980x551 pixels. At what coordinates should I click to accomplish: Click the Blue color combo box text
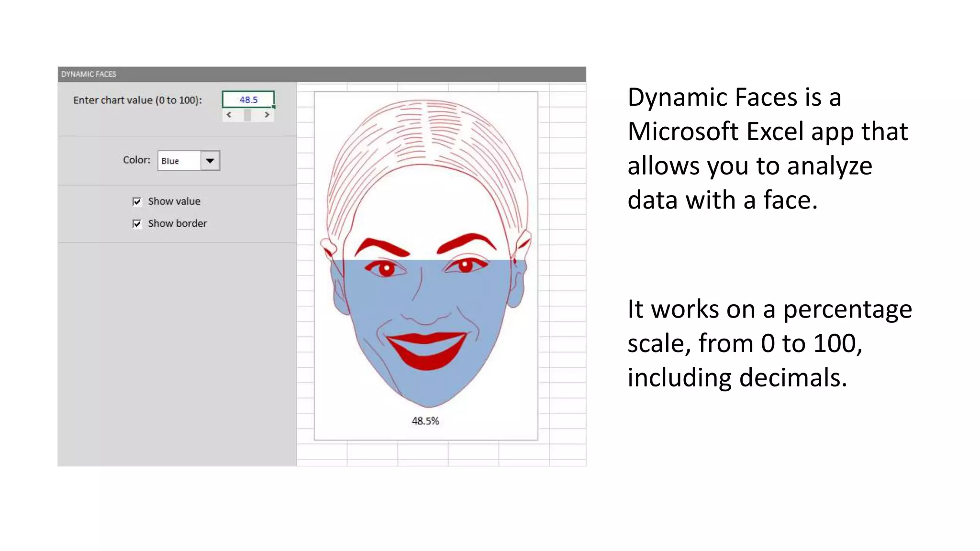click(x=178, y=161)
